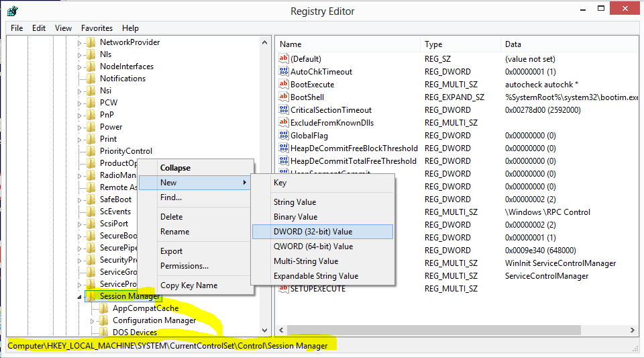Click the NetworkProvider folder icon

tap(91, 42)
